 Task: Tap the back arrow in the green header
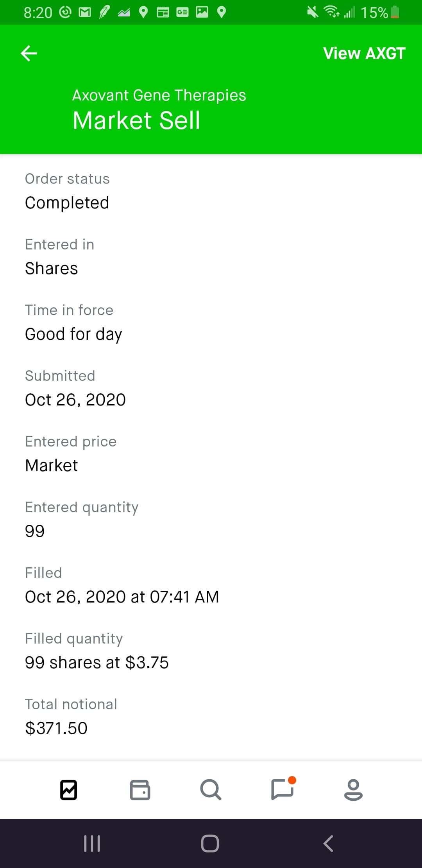29,53
